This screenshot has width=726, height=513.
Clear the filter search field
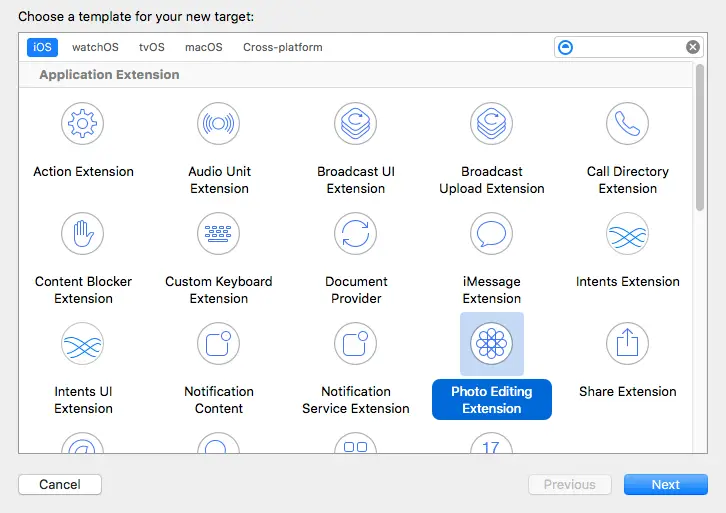693,47
